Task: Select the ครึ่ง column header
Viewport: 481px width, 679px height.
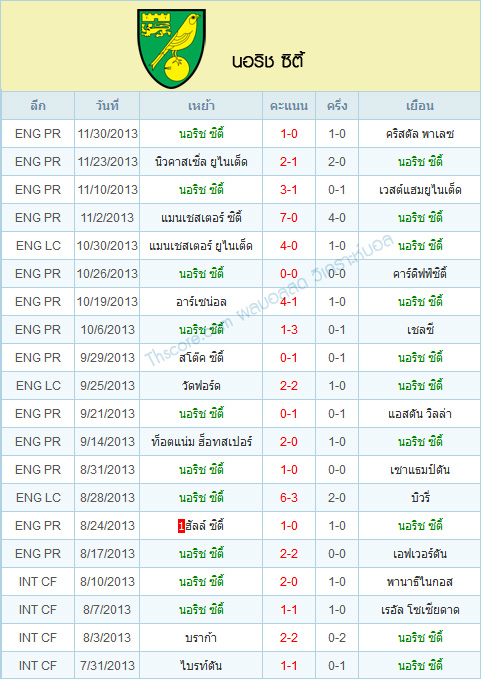Action: coord(337,106)
